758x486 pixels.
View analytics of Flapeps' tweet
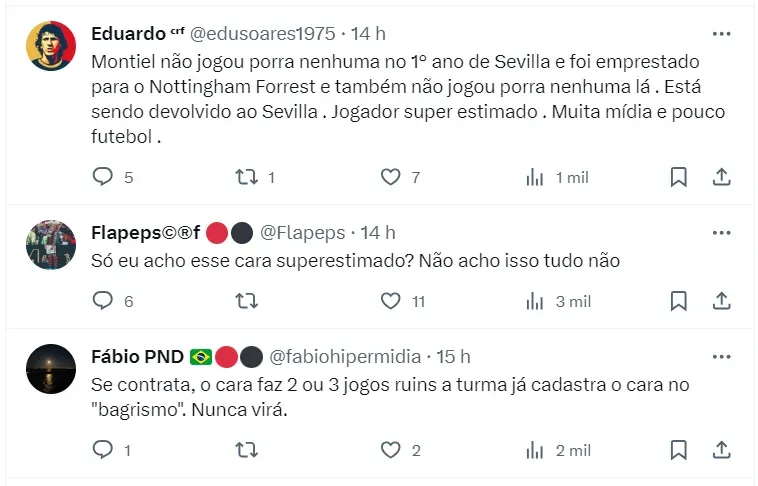tap(535, 301)
